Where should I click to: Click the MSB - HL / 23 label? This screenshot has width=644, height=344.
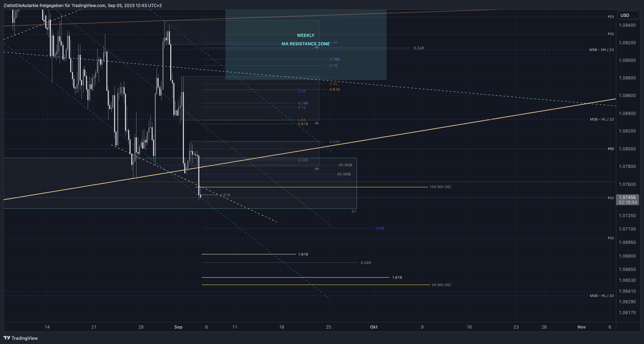pyautogui.click(x=602, y=119)
